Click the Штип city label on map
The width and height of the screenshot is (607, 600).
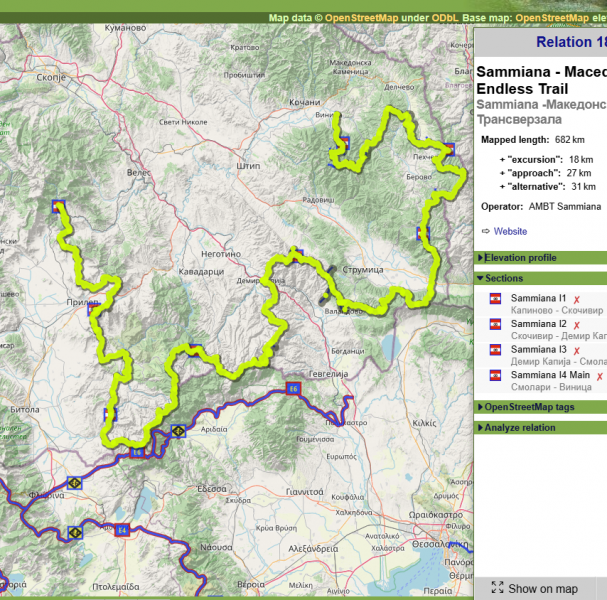248,166
